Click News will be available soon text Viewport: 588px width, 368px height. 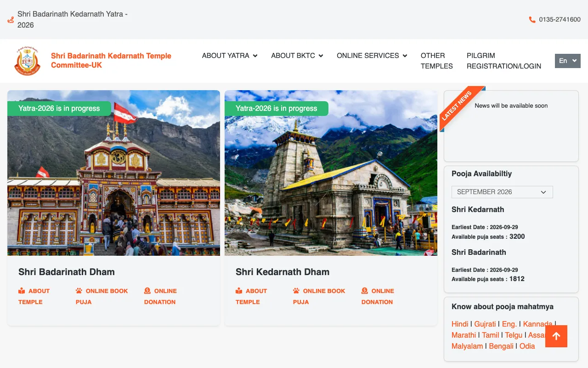[511, 105]
